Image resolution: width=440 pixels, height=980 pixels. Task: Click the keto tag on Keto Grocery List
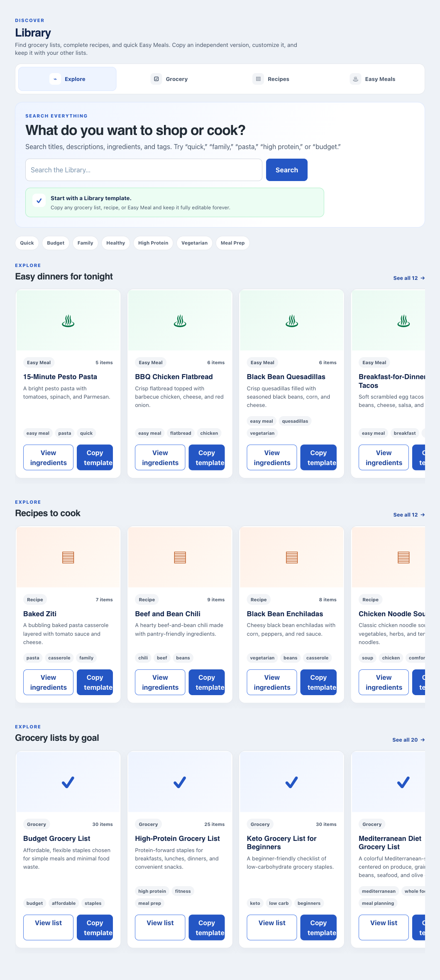[255, 903]
